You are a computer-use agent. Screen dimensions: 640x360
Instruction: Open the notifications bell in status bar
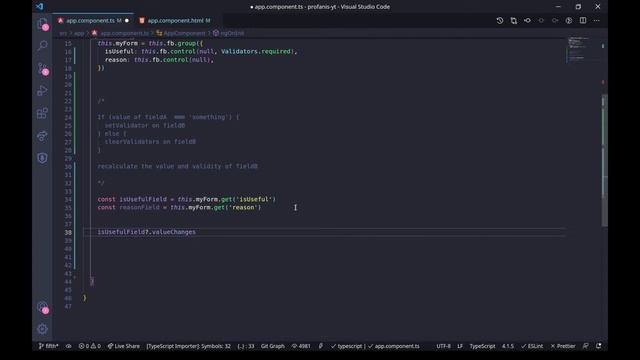599,346
